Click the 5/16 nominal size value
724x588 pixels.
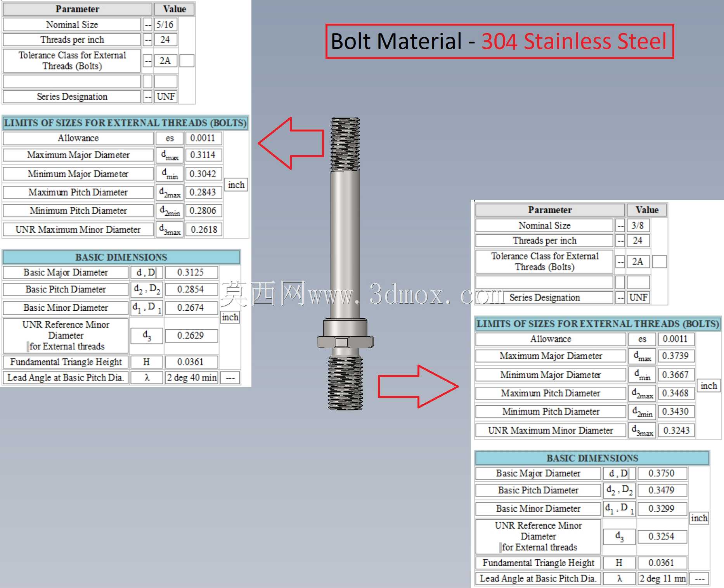tap(166, 24)
